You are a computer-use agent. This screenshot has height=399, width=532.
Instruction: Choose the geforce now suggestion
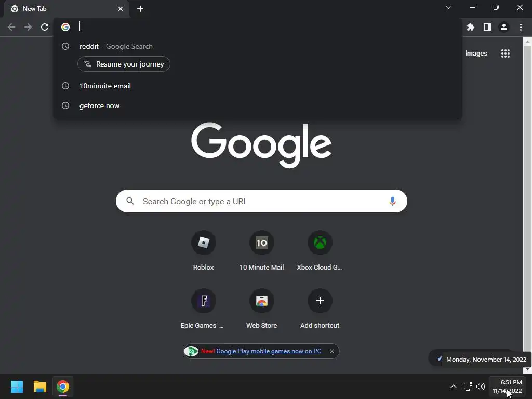[258, 105]
